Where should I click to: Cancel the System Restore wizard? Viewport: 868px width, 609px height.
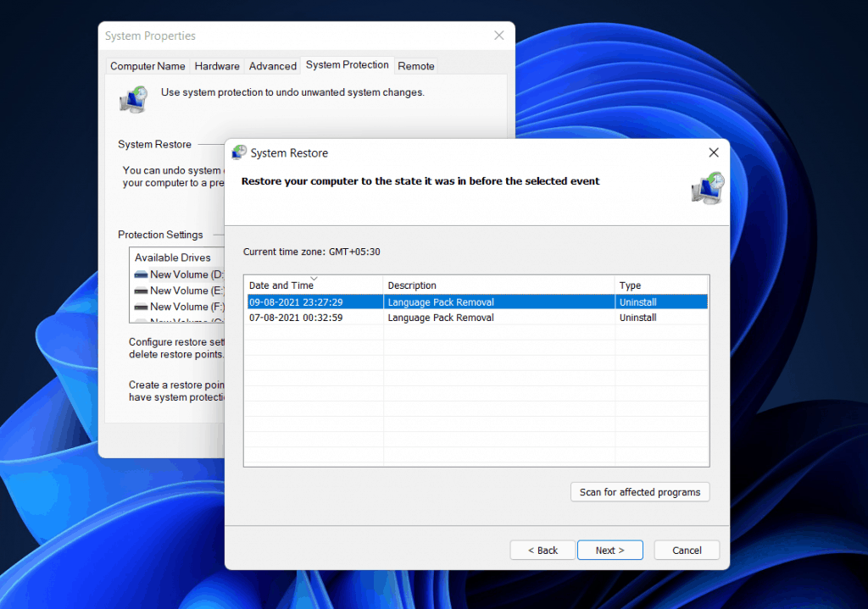pos(687,550)
